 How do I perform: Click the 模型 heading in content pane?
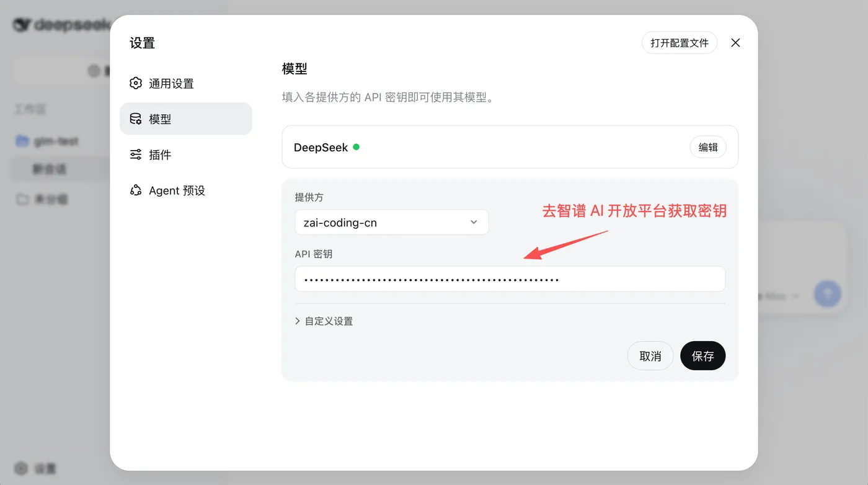(x=294, y=69)
